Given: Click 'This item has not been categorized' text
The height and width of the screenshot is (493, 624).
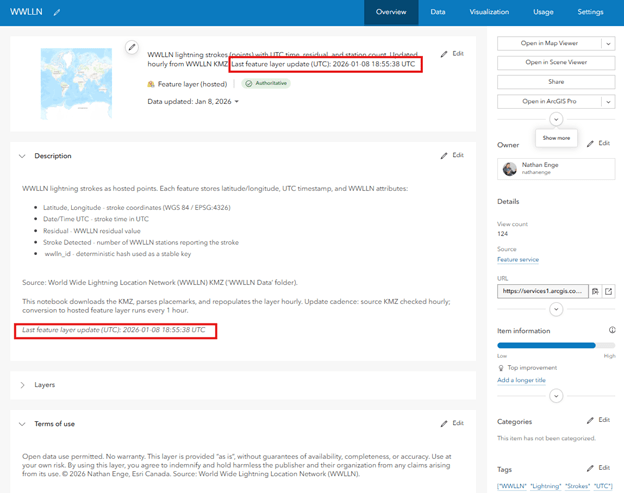Looking at the screenshot, I should [546, 438].
